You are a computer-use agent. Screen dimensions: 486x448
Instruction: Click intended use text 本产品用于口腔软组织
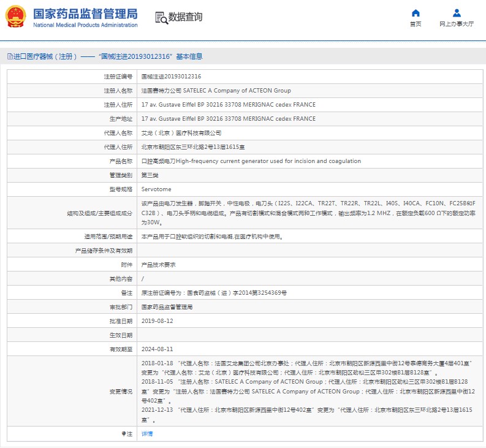coord(212,237)
